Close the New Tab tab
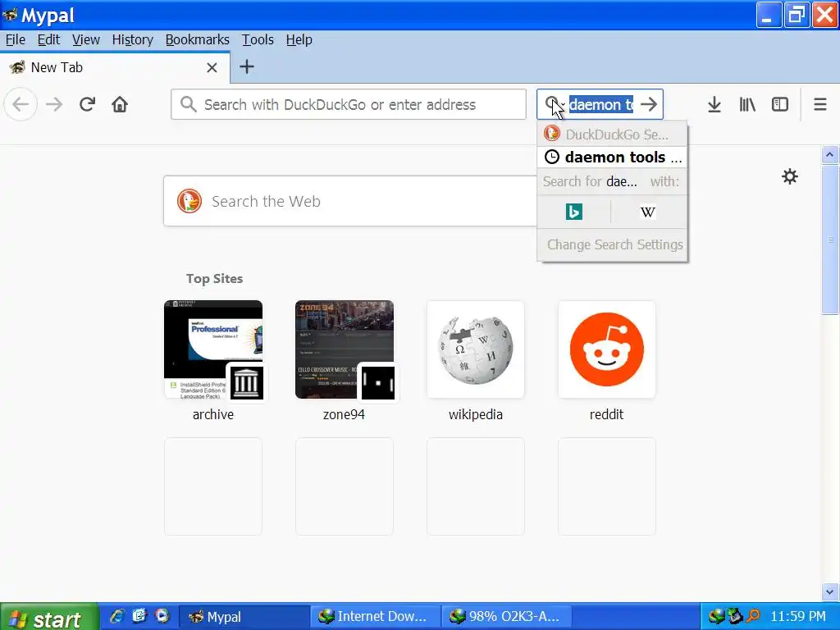Viewport: 840px width, 630px height. tap(212, 67)
